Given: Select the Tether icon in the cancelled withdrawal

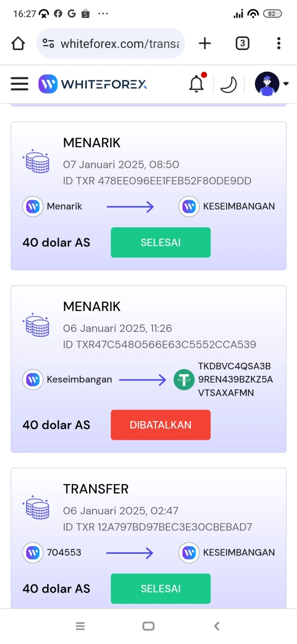Looking at the screenshot, I should click(184, 379).
